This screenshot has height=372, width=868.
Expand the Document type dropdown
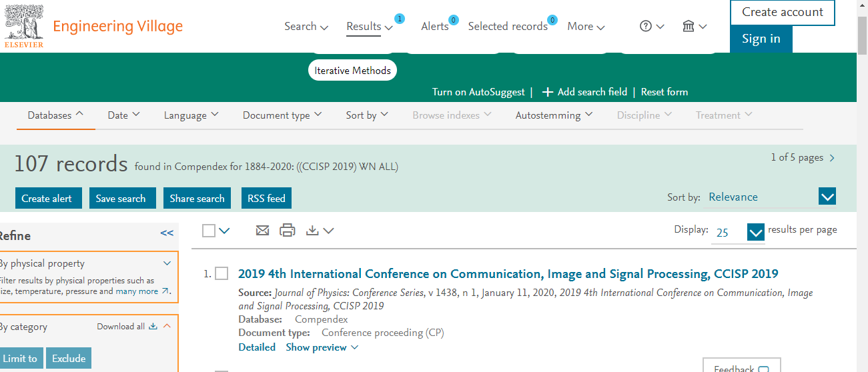[282, 115]
